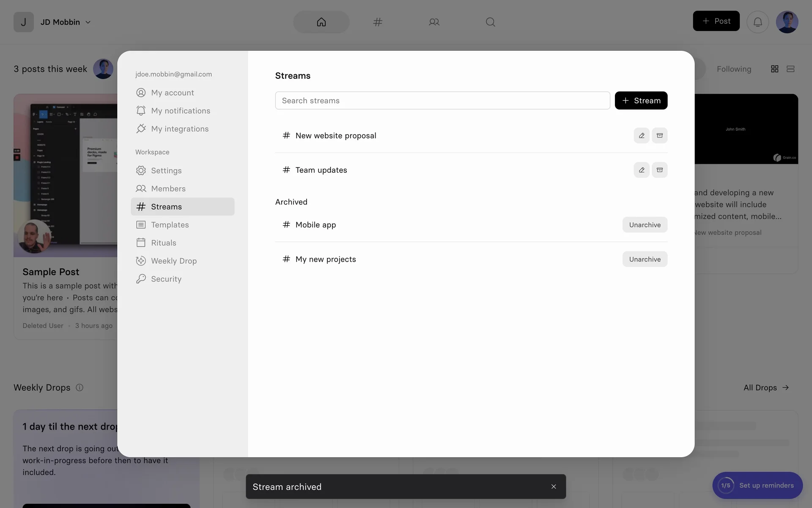Archive the Team updates stream
The image size is (812, 508).
click(x=659, y=170)
